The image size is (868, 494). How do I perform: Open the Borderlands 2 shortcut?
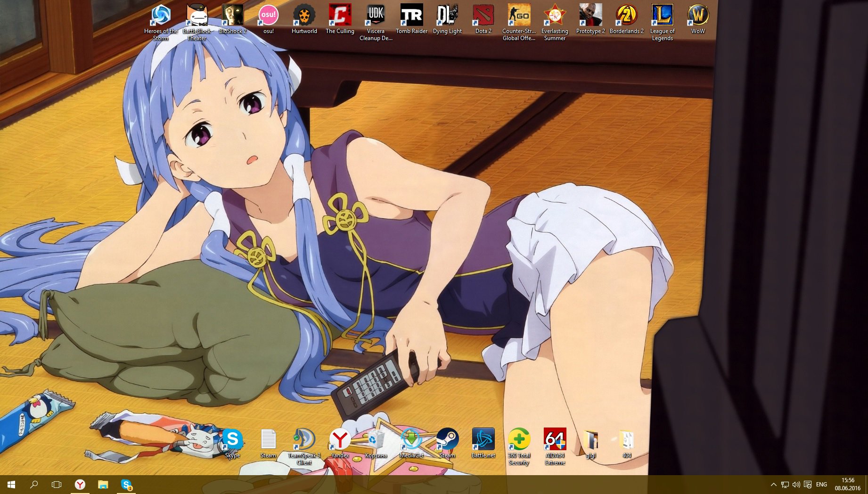(626, 19)
